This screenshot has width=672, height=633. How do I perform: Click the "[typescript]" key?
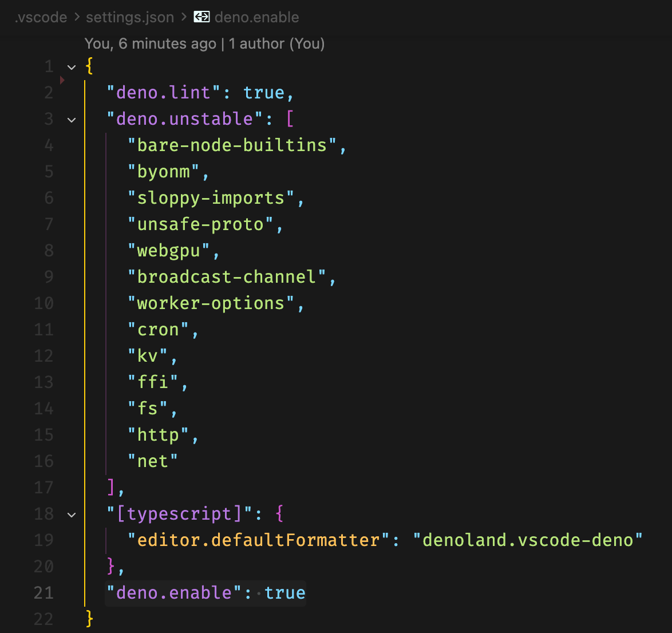(x=179, y=513)
